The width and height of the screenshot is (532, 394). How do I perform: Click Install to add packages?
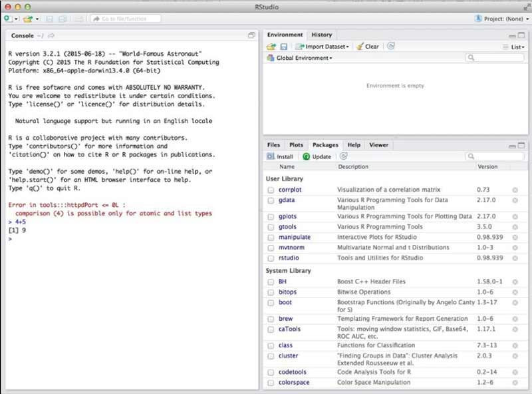(280, 156)
